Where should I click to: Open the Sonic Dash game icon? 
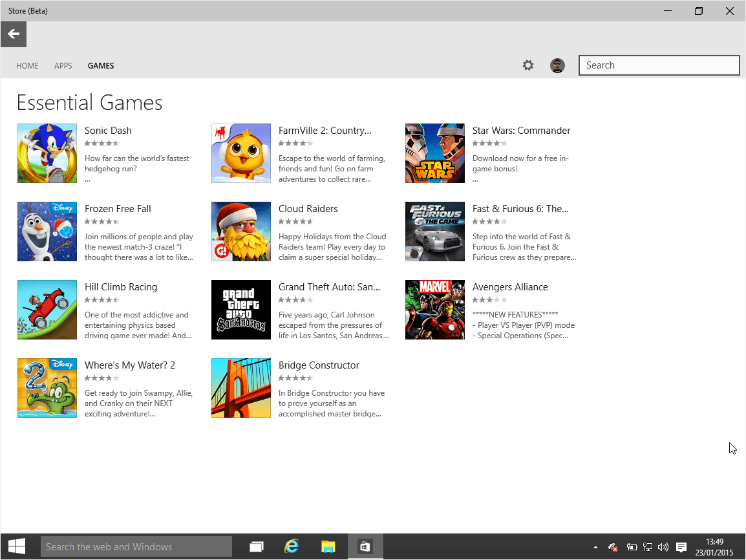47,153
